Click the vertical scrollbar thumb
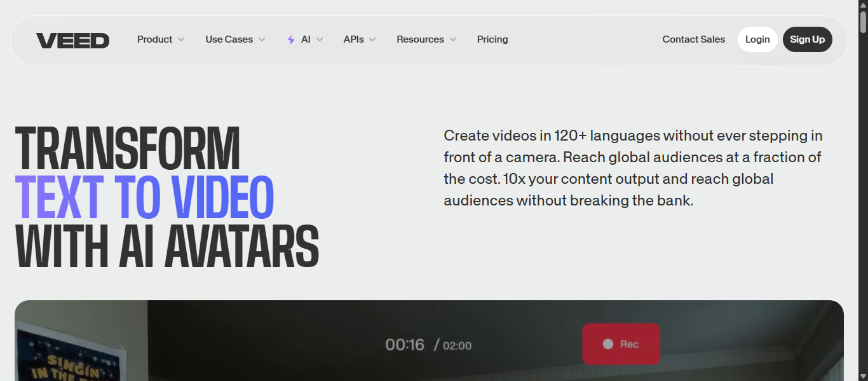The image size is (868, 381). pyautogui.click(x=863, y=22)
